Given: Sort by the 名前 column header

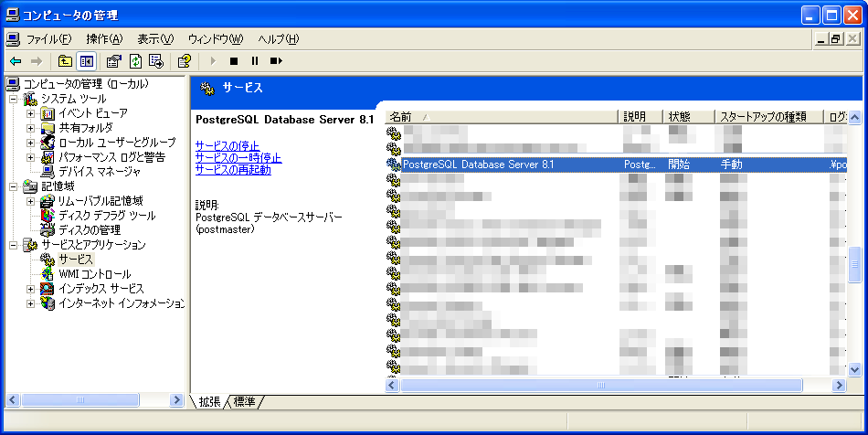Looking at the screenshot, I should [502, 117].
